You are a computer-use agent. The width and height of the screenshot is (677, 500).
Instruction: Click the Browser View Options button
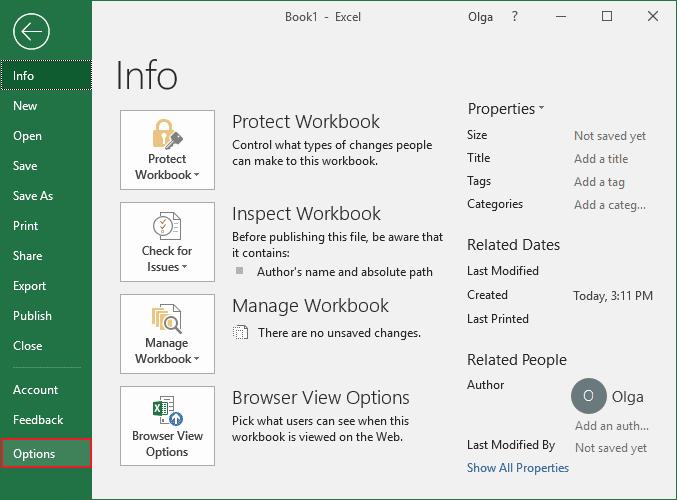click(167, 426)
